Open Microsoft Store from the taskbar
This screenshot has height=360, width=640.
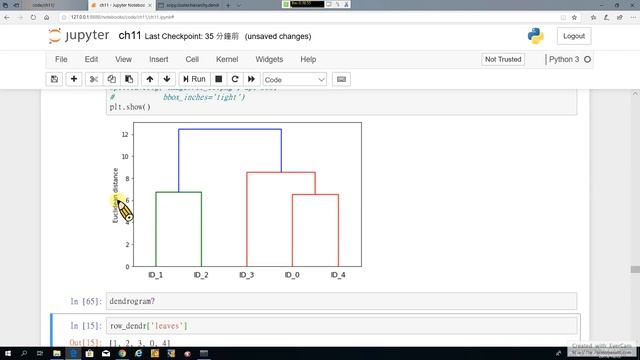coord(89,353)
